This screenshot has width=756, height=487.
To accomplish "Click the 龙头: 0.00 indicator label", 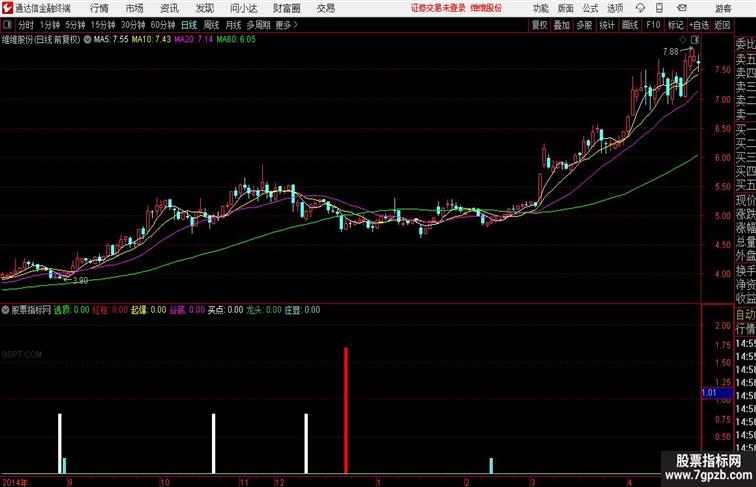I will [264, 310].
